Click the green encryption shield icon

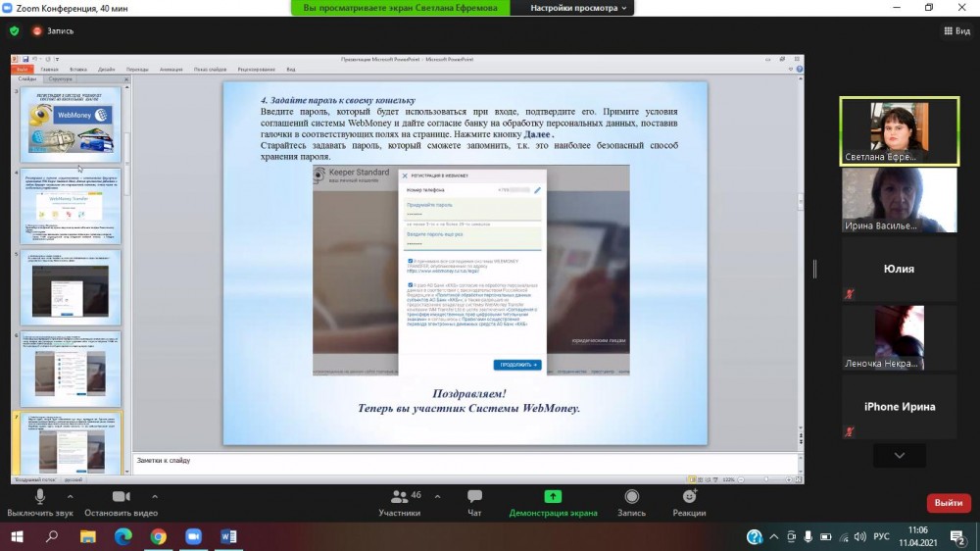pos(15,30)
